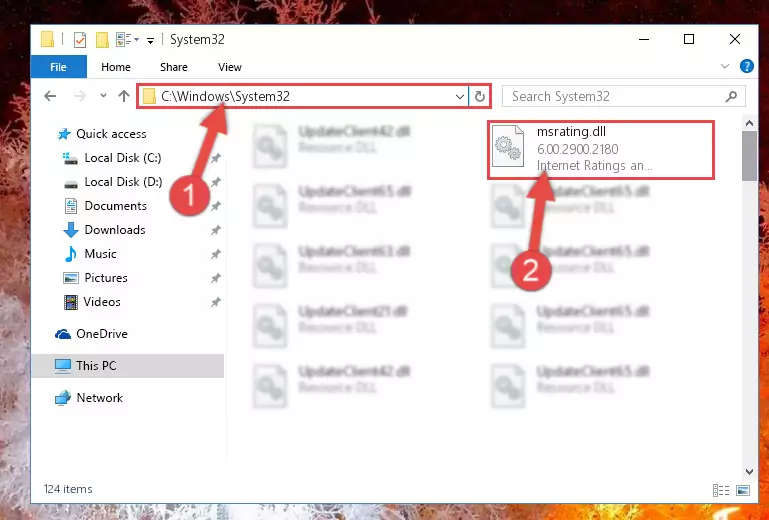Open Music folder in sidebar
This screenshot has width=769, height=520.
[x=100, y=254]
